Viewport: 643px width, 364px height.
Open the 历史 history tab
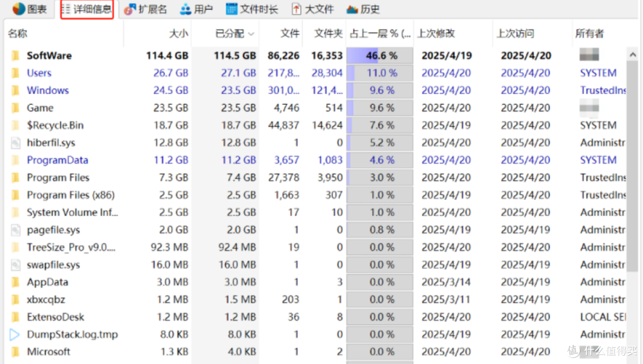pyautogui.click(x=363, y=9)
